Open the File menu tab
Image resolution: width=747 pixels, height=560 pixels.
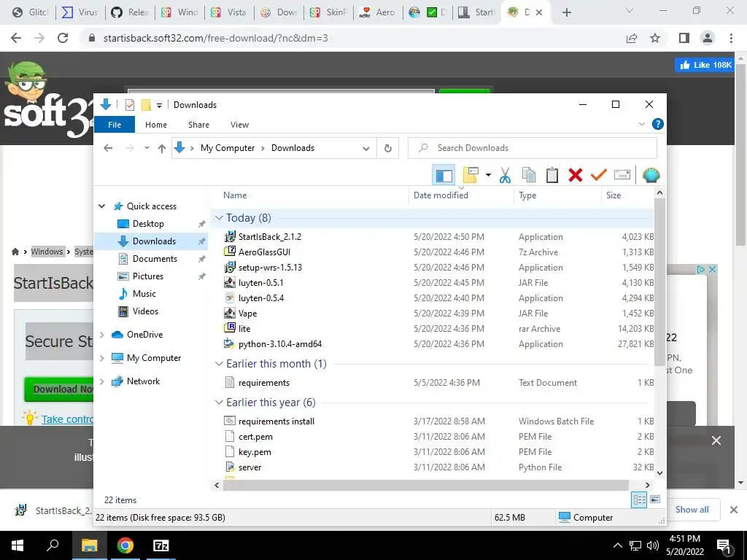(115, 125)
